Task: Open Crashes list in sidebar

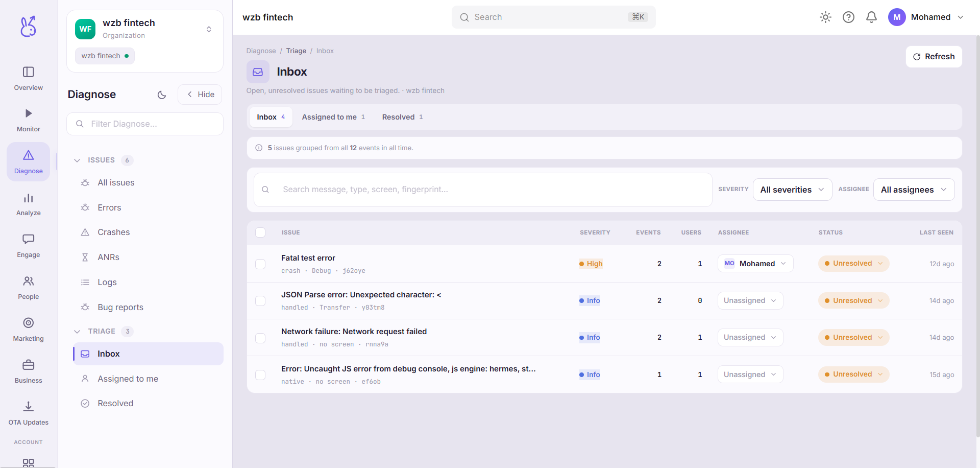Action: point(148,232)
